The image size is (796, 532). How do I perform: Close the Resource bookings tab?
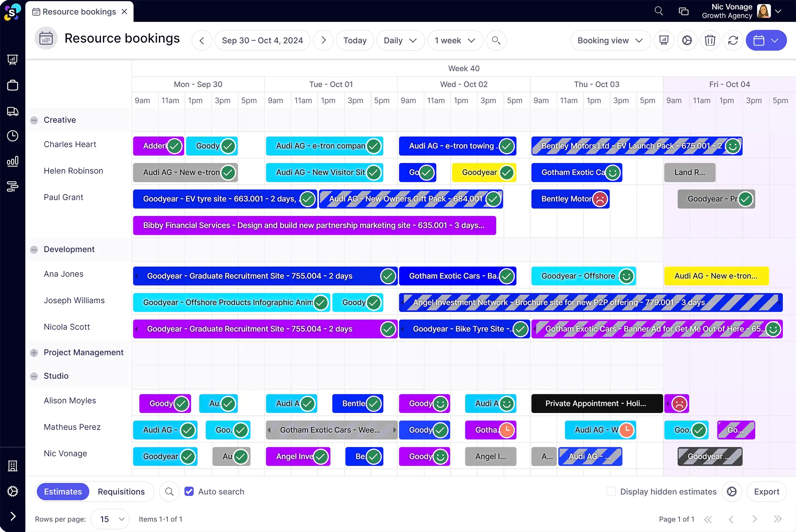[125, 11]
